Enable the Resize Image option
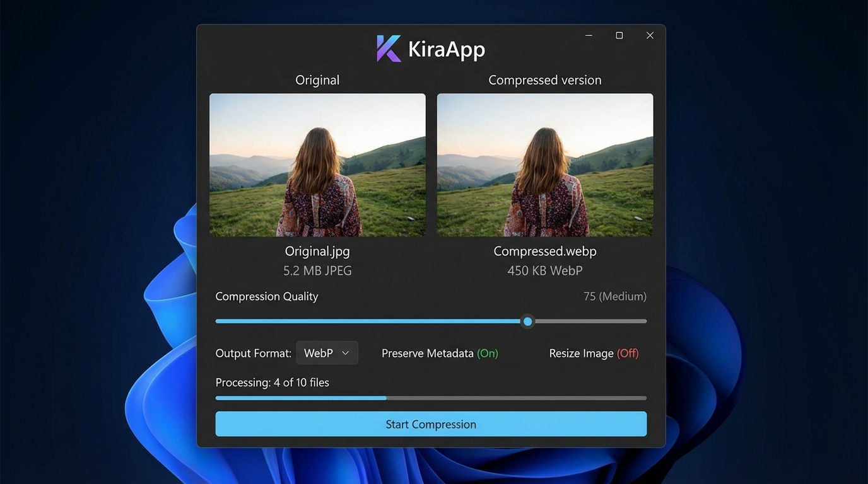 coord(594,354)
